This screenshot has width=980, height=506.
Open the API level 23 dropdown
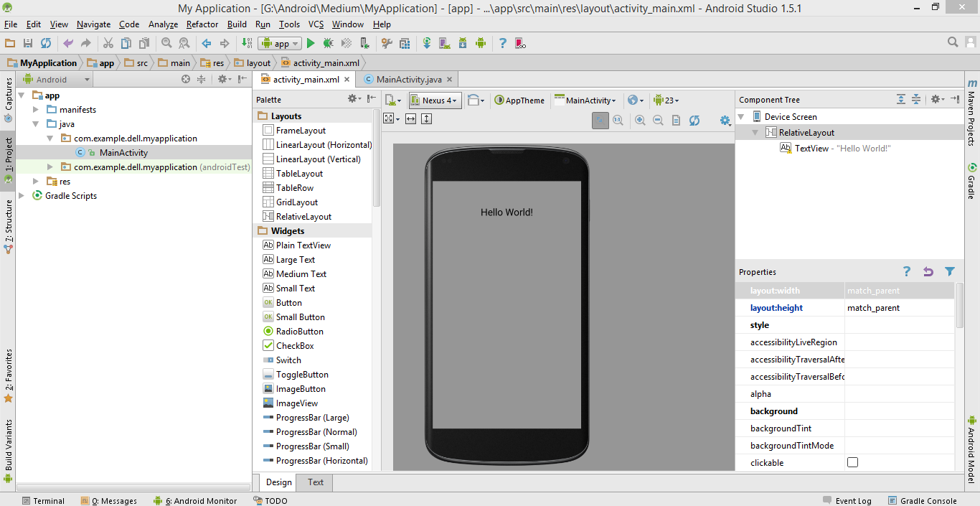[x=666, y=100]
